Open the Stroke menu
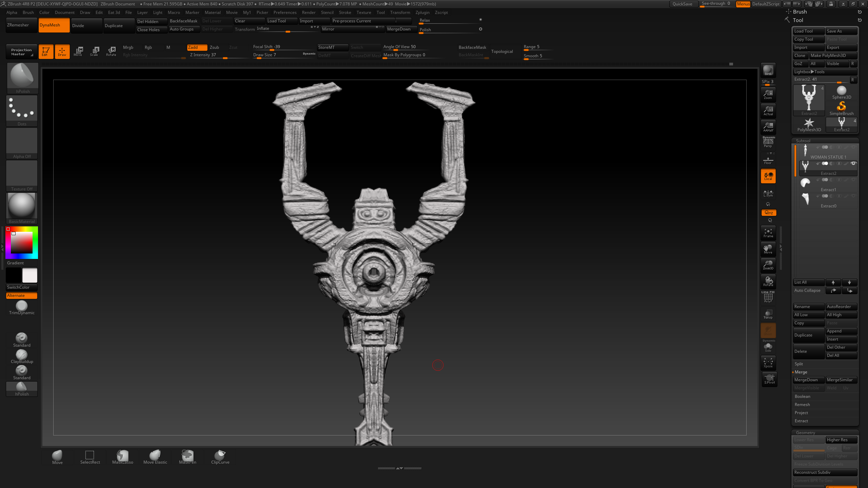Viewport: 868px width, 488px height. pos(345,13)
